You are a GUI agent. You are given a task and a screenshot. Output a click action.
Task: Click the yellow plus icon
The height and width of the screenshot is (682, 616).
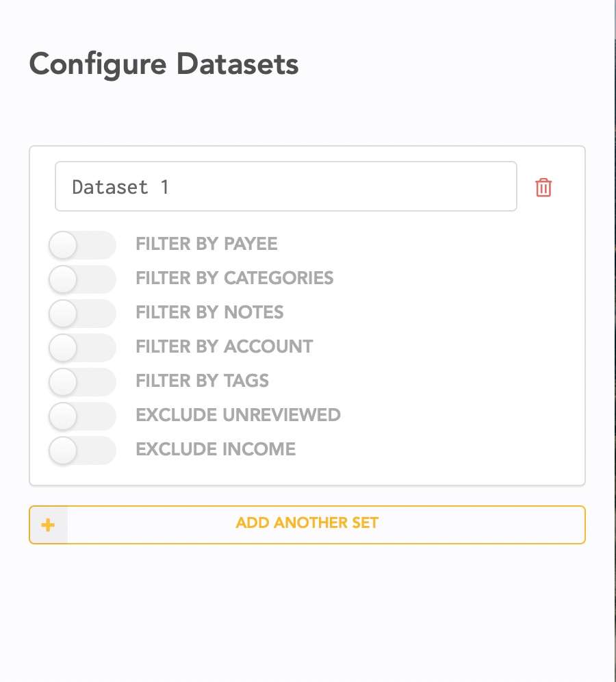tap(48, 525)
